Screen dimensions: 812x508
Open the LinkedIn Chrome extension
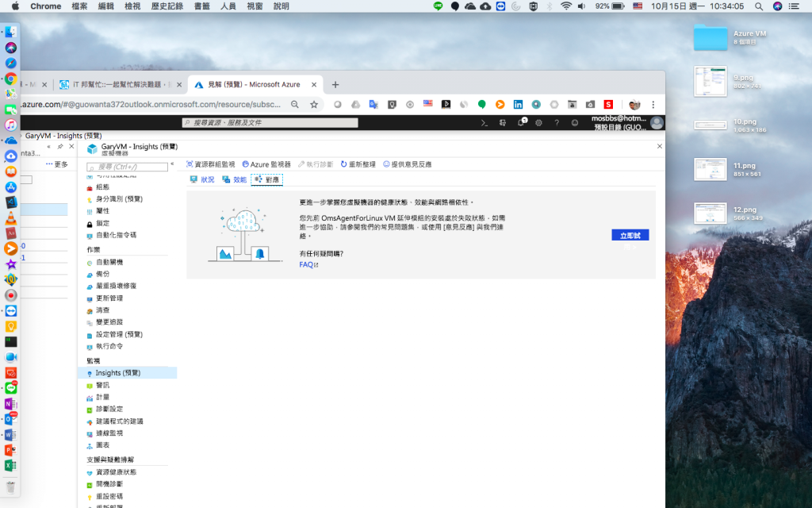(x=518, y=104)
